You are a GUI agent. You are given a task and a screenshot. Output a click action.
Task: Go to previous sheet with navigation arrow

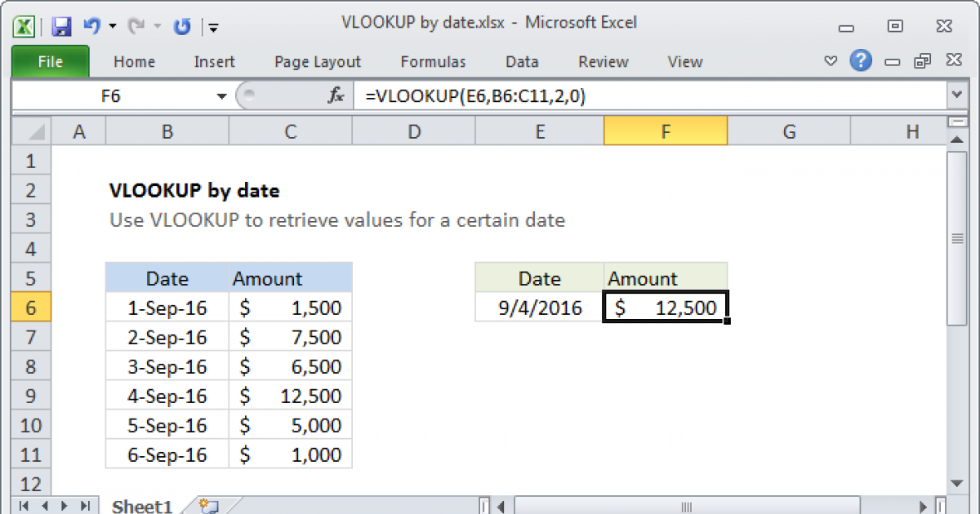coord(44,506)
